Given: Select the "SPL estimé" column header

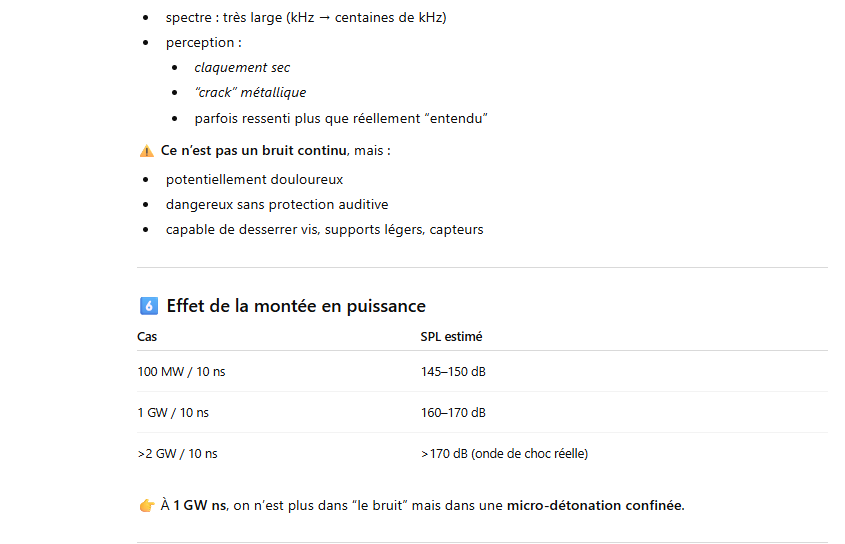Looking at the screenshot, I should [x=451, y=337].
